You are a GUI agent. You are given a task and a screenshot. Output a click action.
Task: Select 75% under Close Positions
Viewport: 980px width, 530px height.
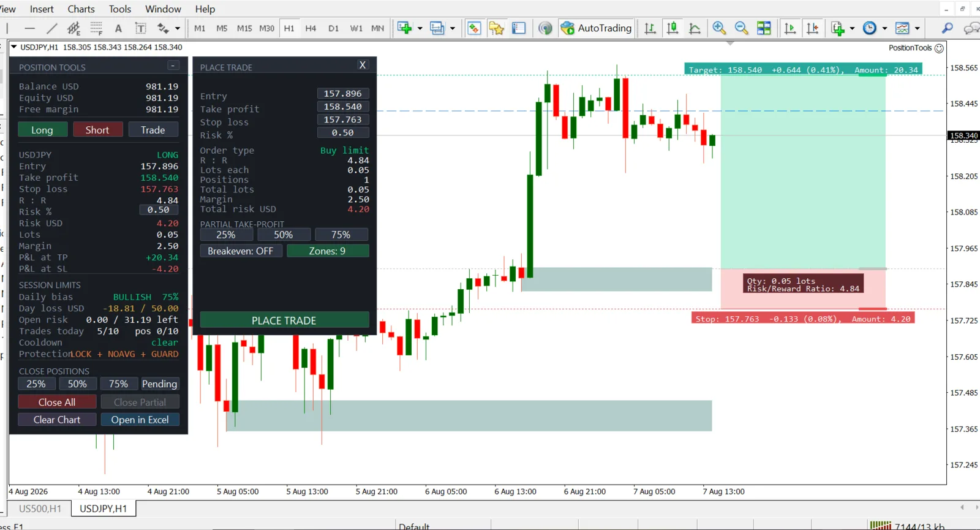(x=119, y=384)
